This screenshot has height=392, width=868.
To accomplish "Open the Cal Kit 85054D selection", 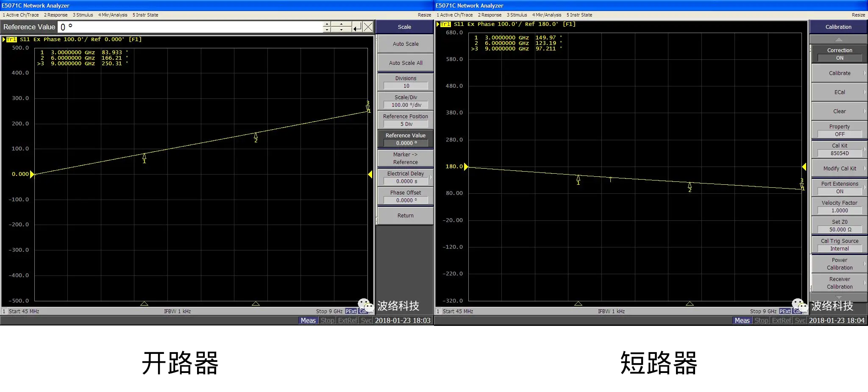I will click(839, 149).
